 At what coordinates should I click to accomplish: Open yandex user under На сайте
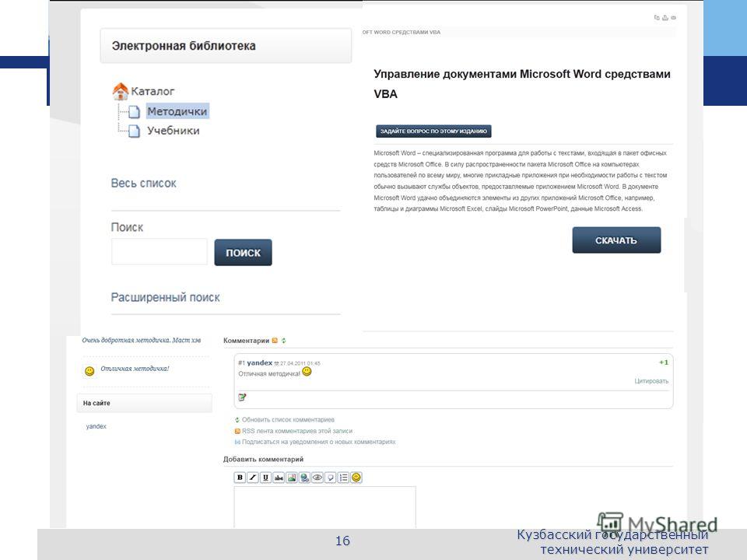[96, 426]
